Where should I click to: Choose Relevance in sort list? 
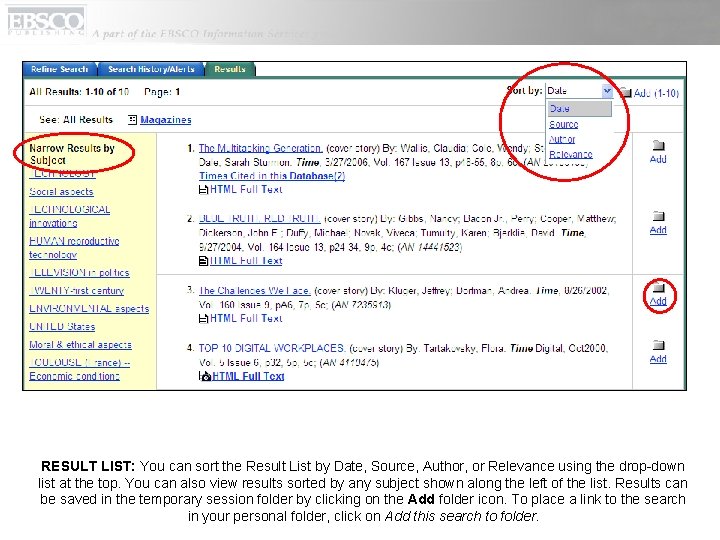click(x=571, y=154)
